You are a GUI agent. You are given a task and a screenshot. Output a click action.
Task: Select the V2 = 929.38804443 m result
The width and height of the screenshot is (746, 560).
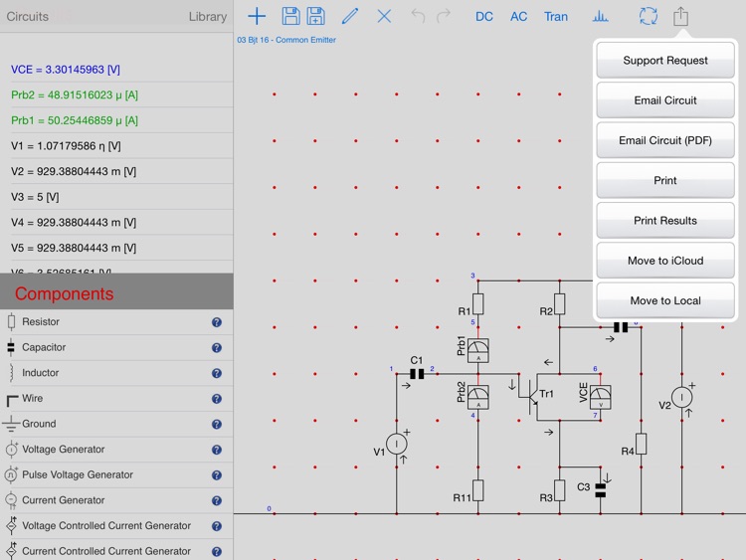pos(116,171)
